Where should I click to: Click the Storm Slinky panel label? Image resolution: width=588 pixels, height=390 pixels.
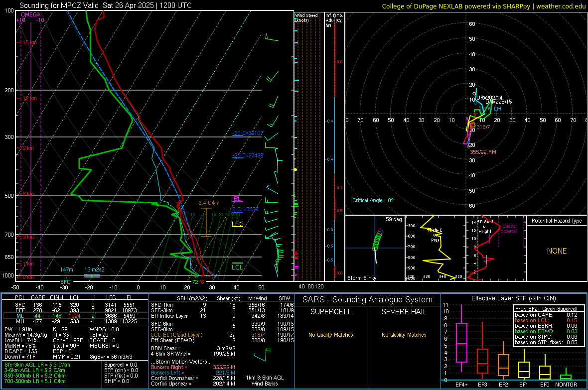tap(361, 278)
